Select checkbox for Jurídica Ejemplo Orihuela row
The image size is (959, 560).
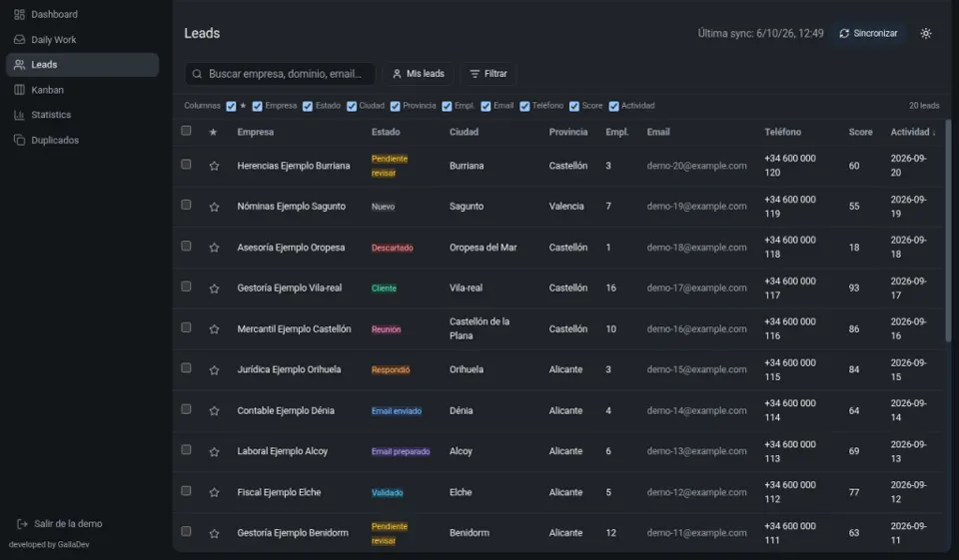(186, 368)
